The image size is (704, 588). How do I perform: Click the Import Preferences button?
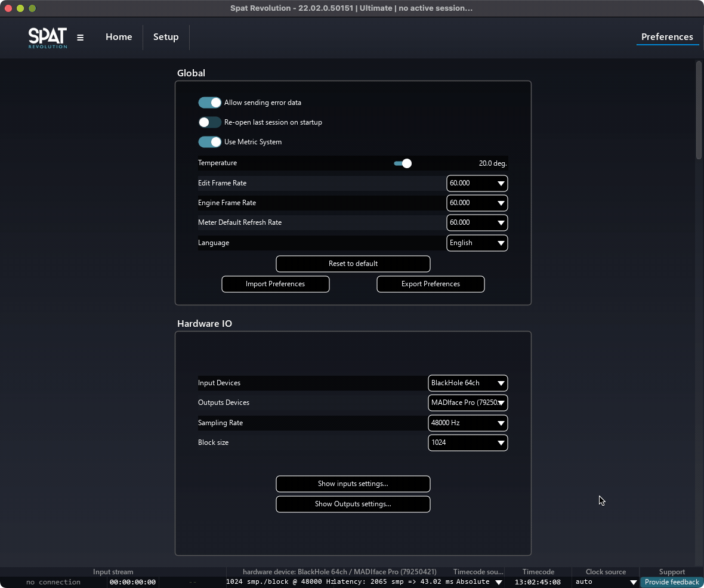click(x=275, y=284)
